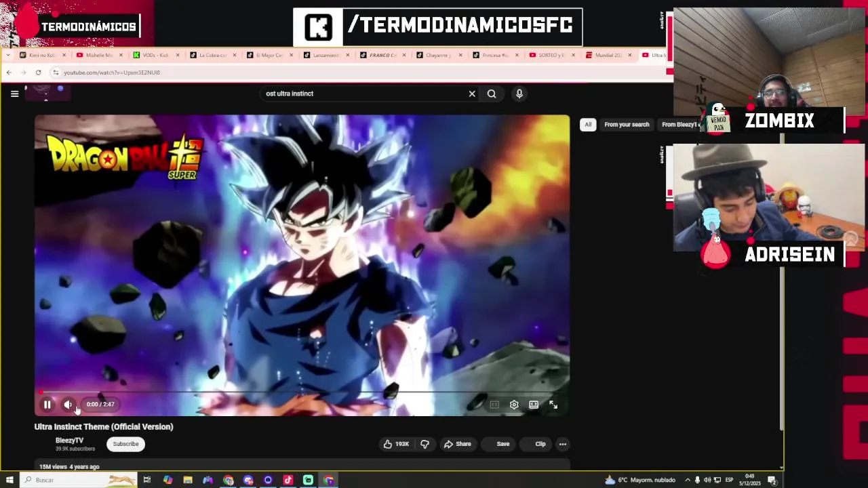Click the tray microphone icon
The image size is (868, 488).
[x=697, y=480]
